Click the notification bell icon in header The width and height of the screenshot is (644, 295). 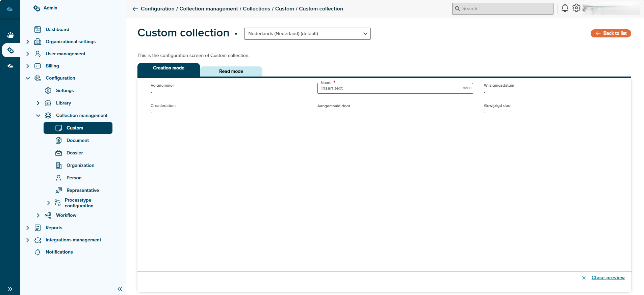point(565,8)
